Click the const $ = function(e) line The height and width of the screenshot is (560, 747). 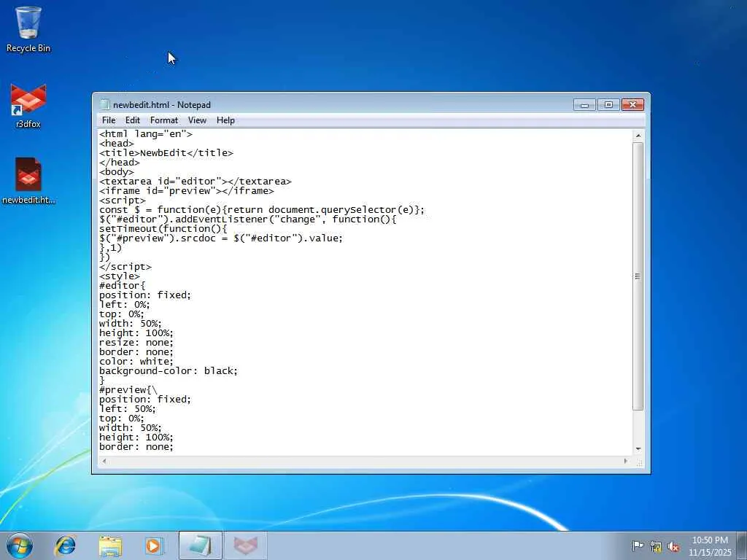click(x=262, y=210)
